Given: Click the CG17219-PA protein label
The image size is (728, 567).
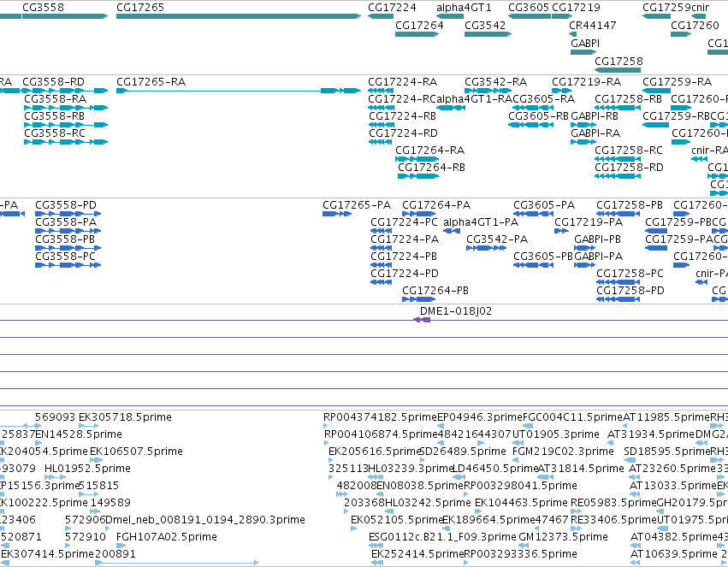Looking at the screenshot, I should click(589, 222).
